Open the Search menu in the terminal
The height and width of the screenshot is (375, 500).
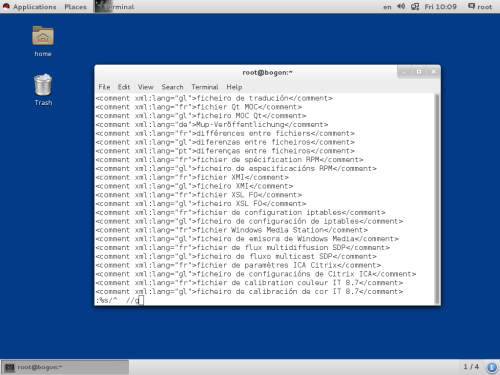(172, 87)
